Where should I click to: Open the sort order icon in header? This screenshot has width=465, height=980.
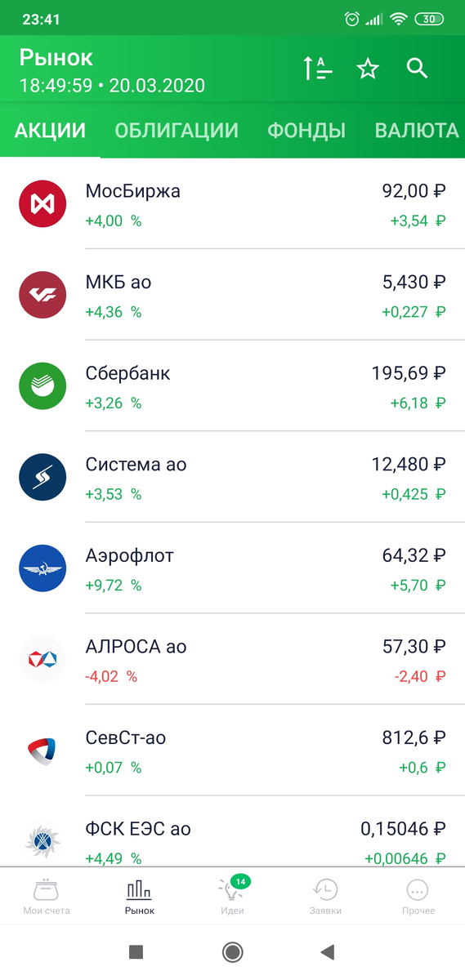tap(318, 69)
